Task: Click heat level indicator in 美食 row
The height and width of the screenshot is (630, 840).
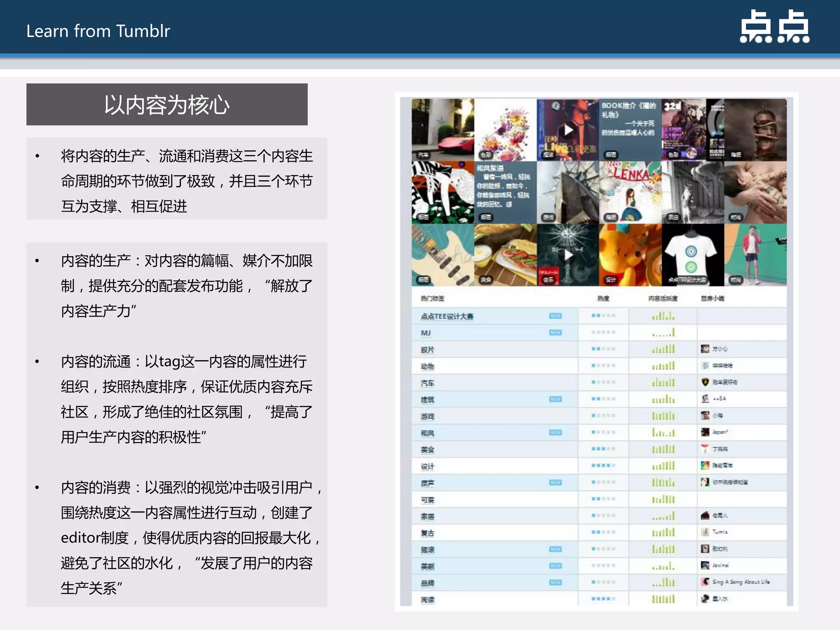Action: coord(603,449)
